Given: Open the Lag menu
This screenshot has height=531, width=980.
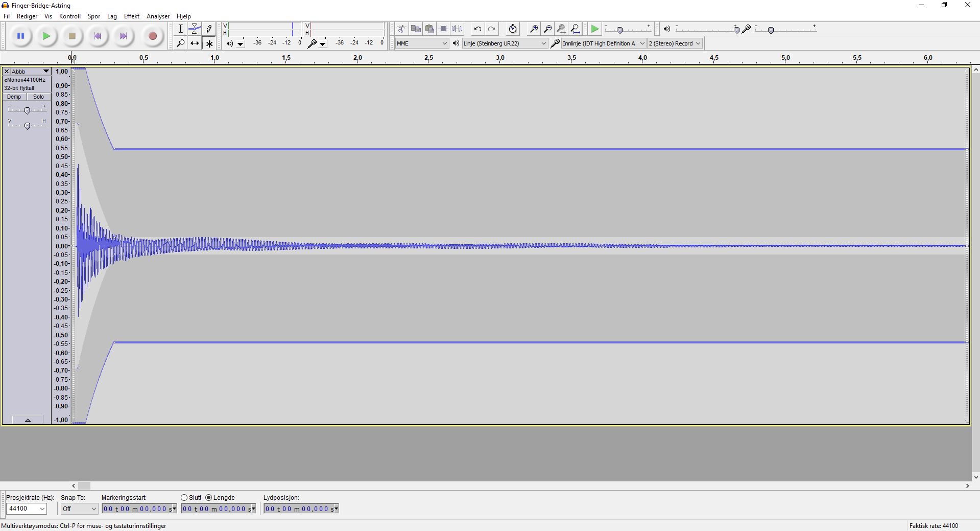Looking at the screenshot, I should [112, 16].
